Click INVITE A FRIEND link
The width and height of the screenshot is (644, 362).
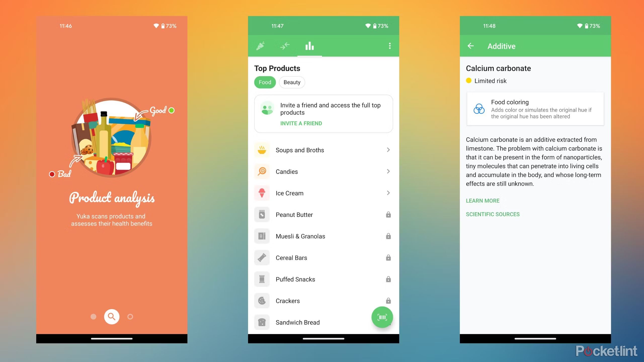click(x=301, y=123)
